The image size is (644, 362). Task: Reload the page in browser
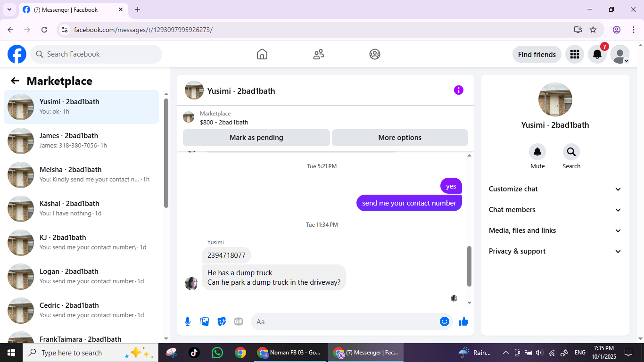(x=44, y=30)
